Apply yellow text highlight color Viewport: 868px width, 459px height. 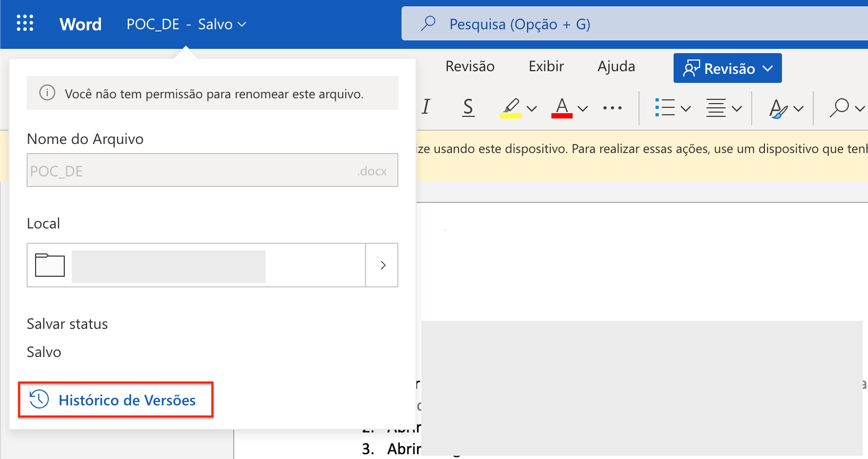510,108
